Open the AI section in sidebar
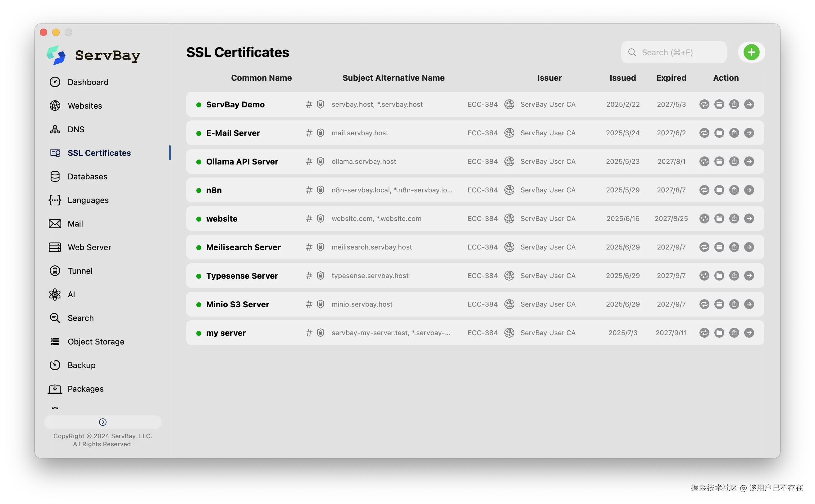 click(x=71, y=294)
